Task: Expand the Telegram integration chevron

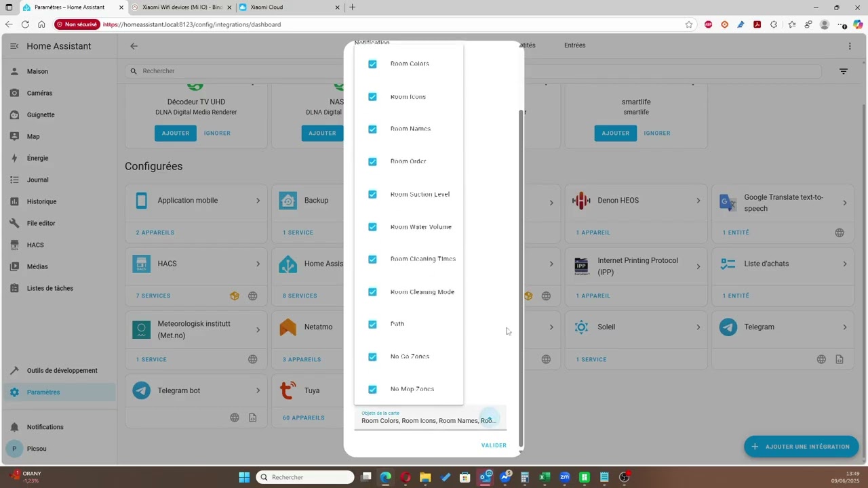Action: pos(845,327)
